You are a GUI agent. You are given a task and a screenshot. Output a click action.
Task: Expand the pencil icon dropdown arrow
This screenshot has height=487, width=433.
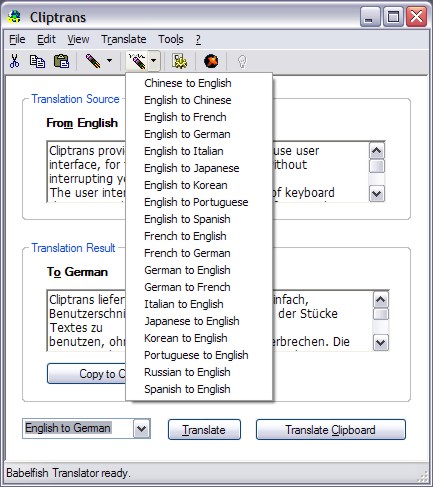pyautogui.click(x=109, y=61)
